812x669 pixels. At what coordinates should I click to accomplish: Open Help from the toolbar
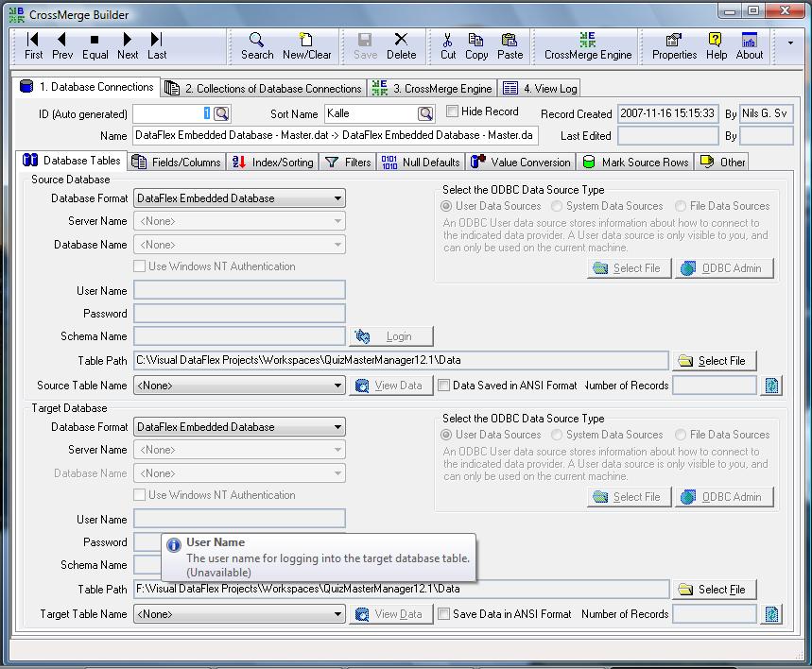point(717,46)
